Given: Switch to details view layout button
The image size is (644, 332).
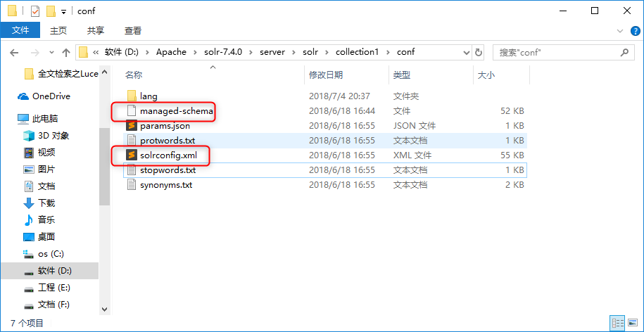Looking at the screenshot, I should click(618, 323).
